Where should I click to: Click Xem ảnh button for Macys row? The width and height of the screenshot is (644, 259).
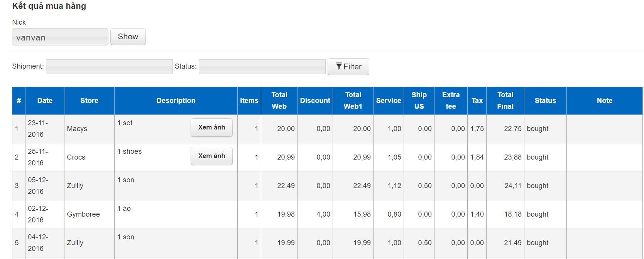tap(211, 128)
